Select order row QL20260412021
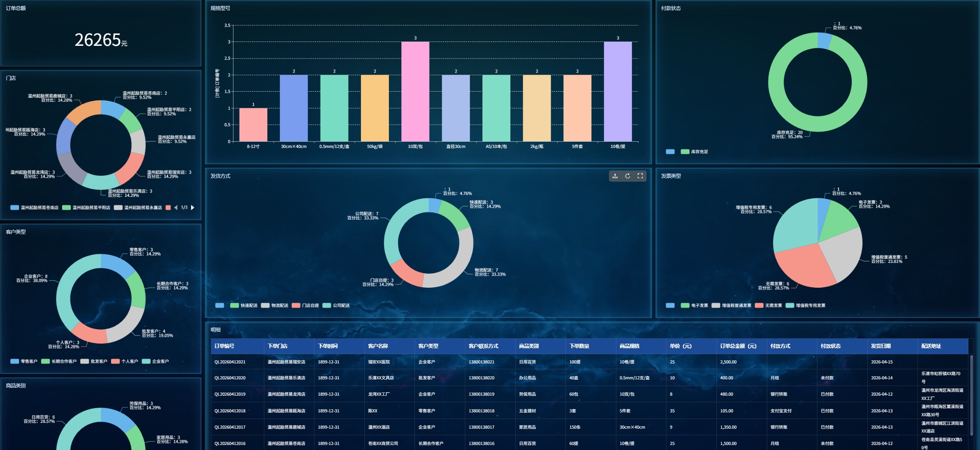 pos(230,362)
